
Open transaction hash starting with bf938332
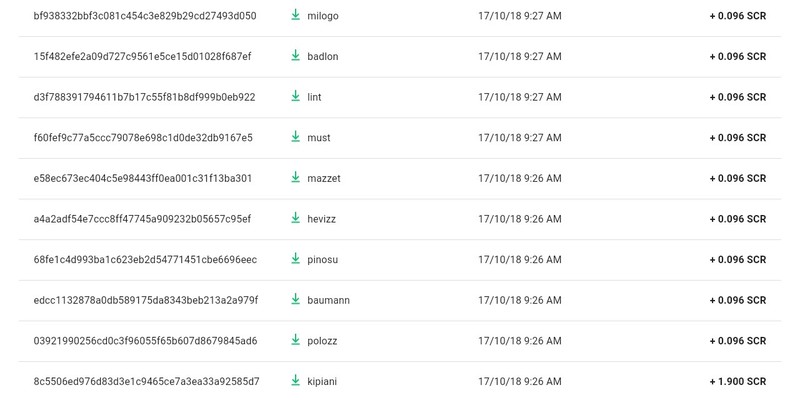click(x=145, y=16)
